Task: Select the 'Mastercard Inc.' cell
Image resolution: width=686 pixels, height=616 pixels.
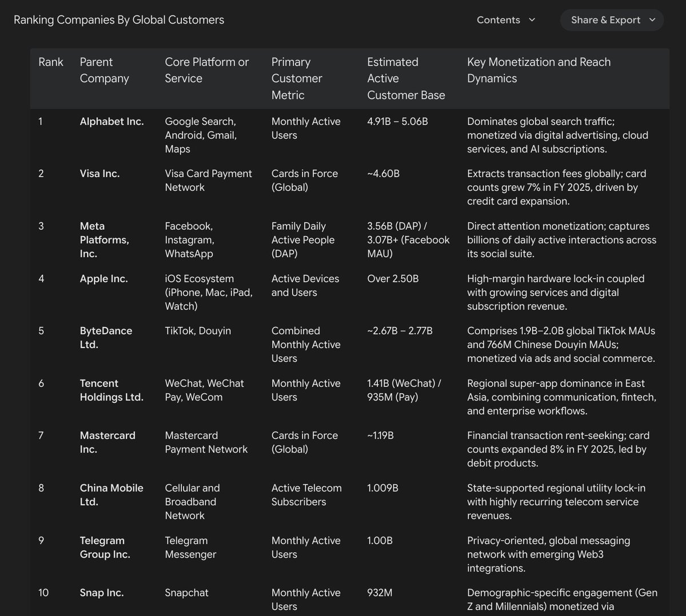Action: (108, 442)
